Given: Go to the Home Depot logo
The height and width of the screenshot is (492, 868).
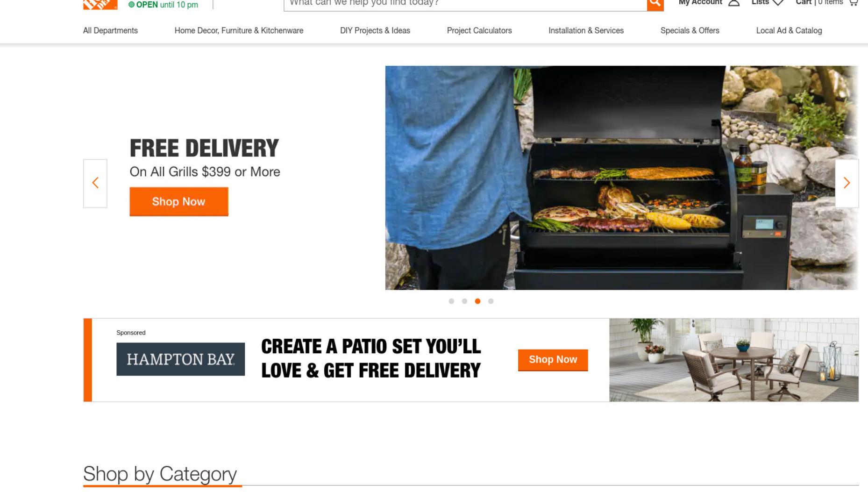Looking at the screenshot, I should click(x=100, y=4).
